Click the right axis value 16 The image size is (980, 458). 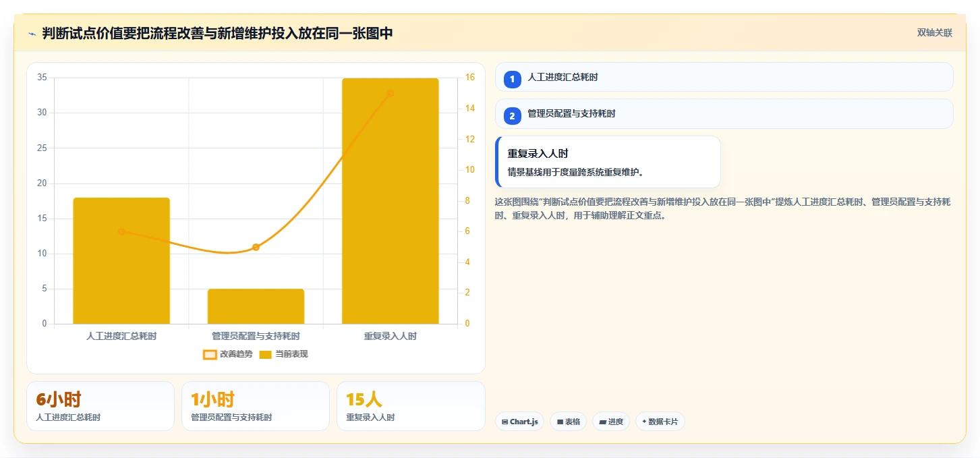[470, 78]
